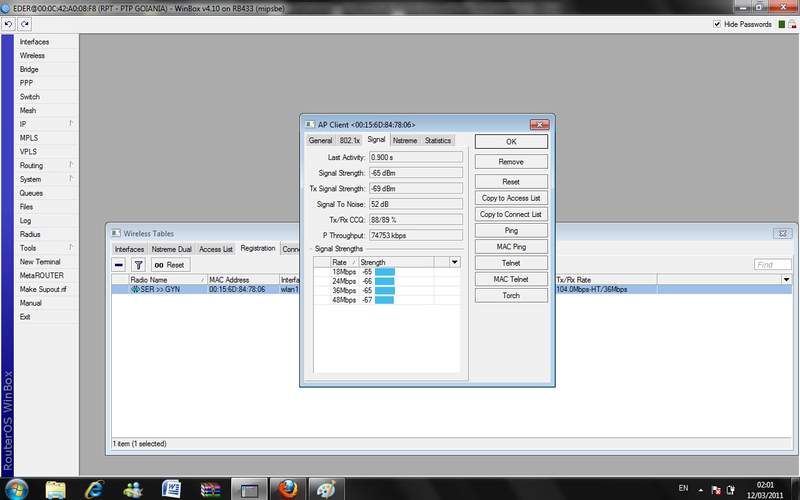The image size is (800, 500).
Task: Sort by the Rate column header
Action: (343, 262)
